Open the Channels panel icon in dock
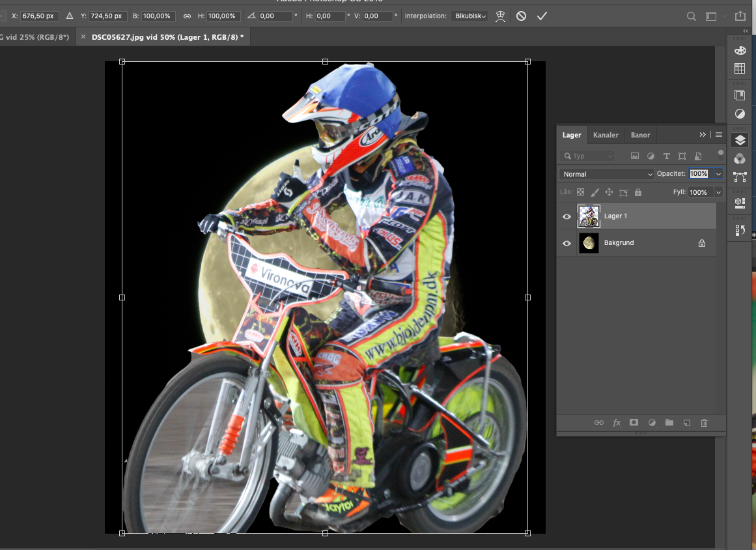This screenshot has width=756, height=550. pyautogui.click(x=740, y=158)
